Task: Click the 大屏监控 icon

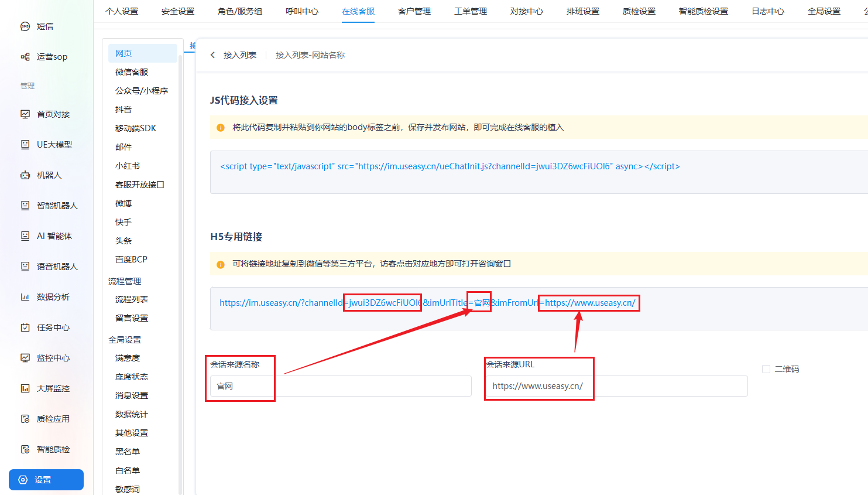Action: point(25,388)
